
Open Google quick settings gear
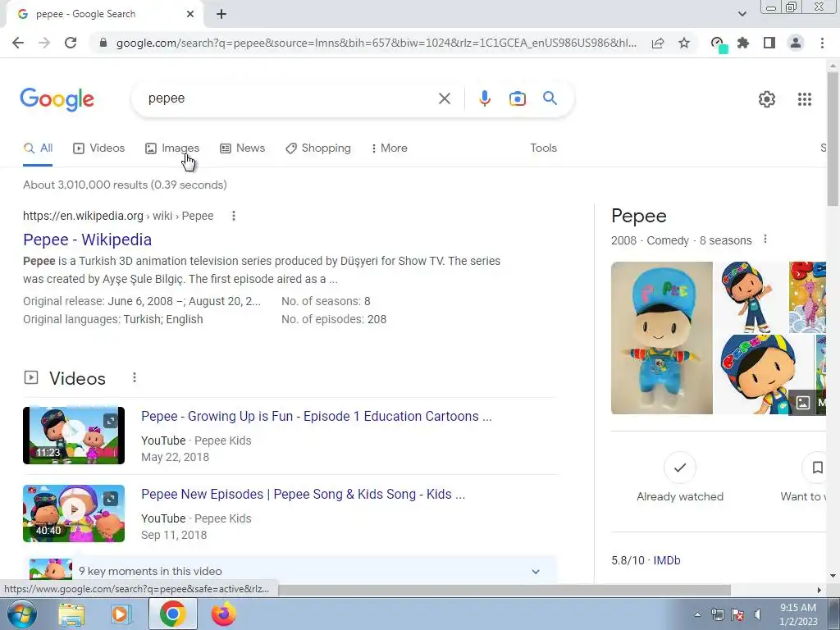tap(767, 99)
